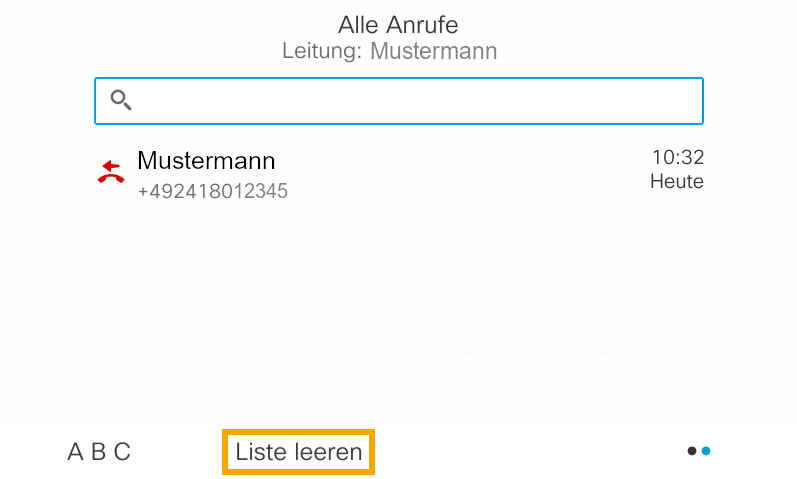Viewport: 797px width, 479px height.
Task: Click the Alle Anrufe title
Action: coord(398,24)
